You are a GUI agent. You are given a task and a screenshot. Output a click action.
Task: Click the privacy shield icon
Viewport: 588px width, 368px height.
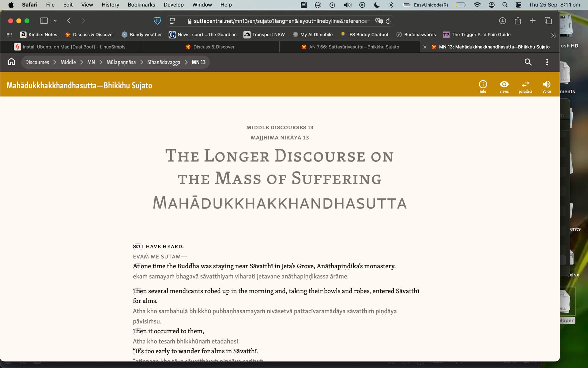(157, 21)
